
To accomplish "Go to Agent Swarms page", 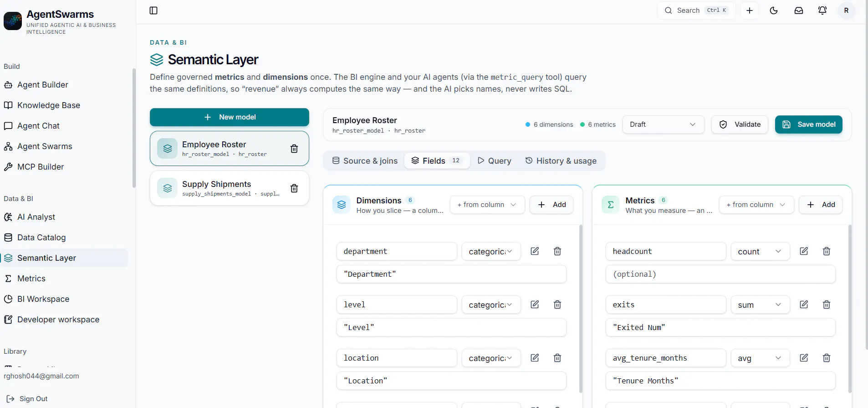I will click(64, 146).
